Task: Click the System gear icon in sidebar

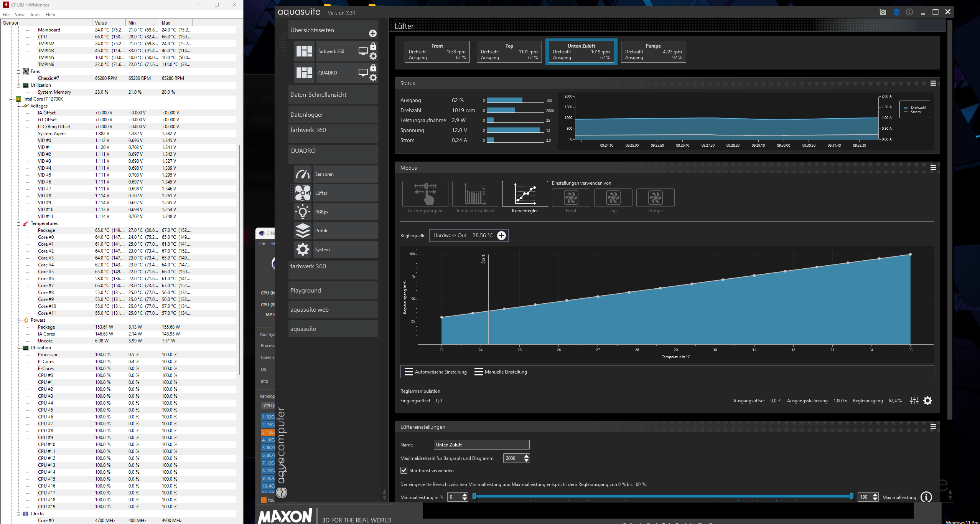Action: point(303,250)
